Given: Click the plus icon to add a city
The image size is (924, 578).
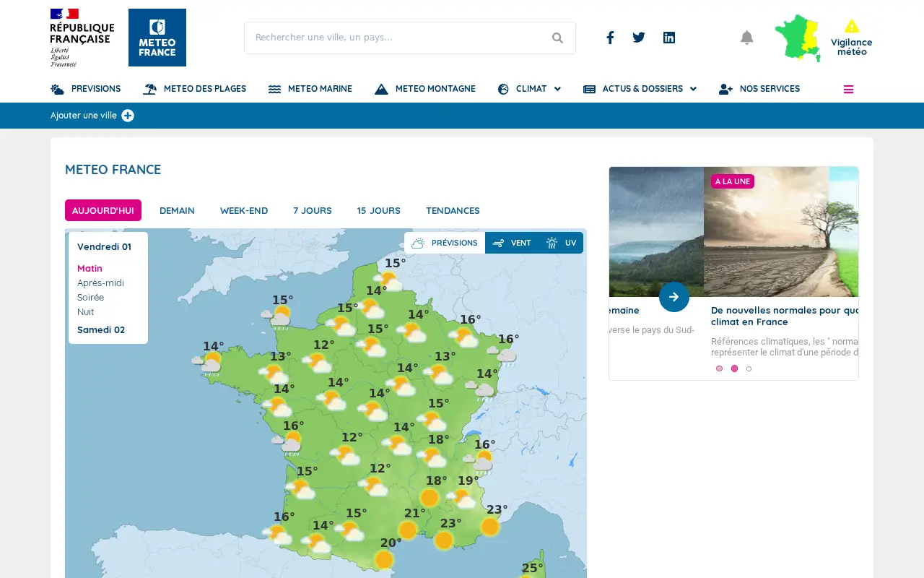Looking at the screenshot, I should click(128, 116).
